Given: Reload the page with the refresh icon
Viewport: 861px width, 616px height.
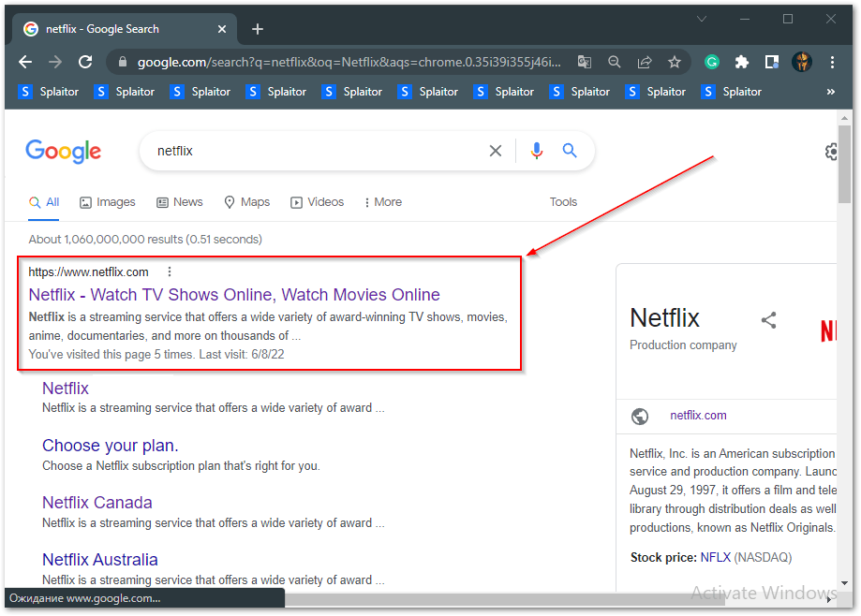Looking at the screenshot, I should click(x=84, y=61).
